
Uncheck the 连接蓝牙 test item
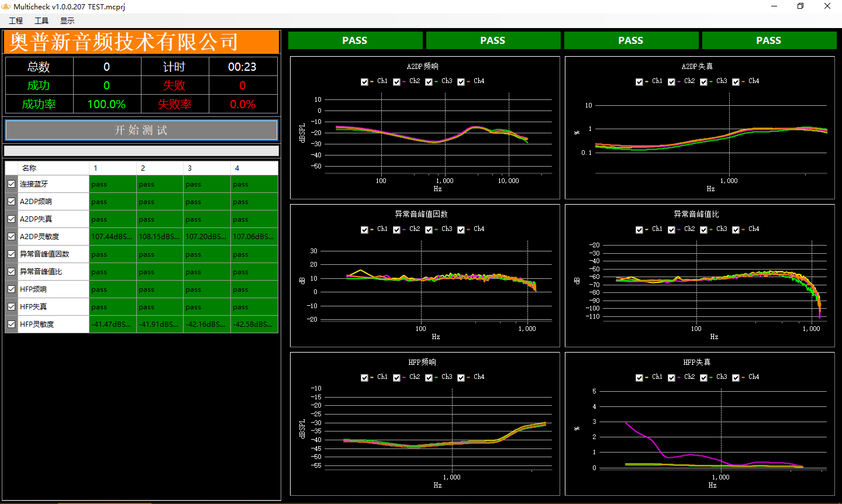coord(12,184)
